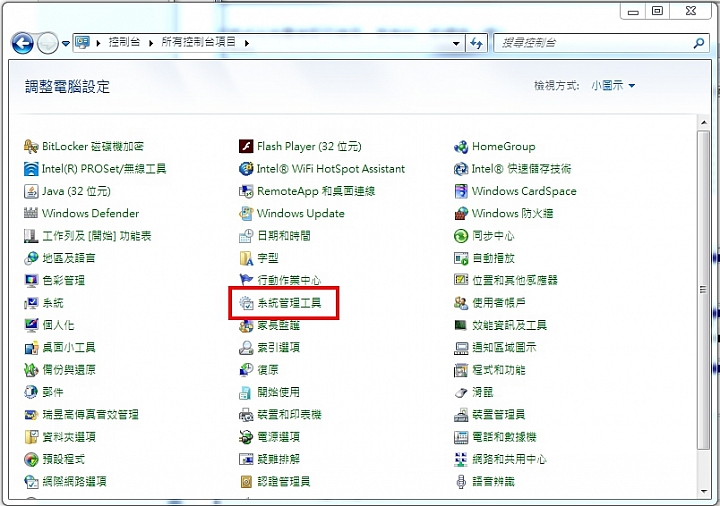Open the 電源選項 icon
This screenshot has width=720, height=506.
pos(246,437)
